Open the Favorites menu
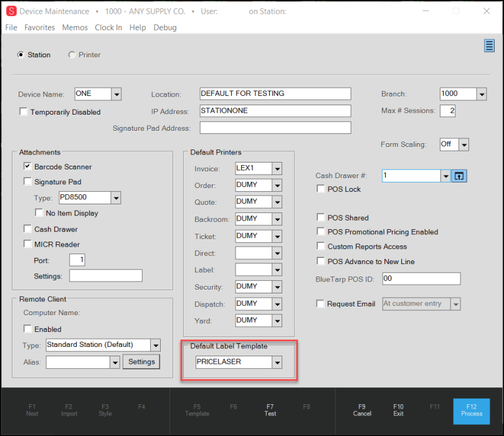The width and height of the screenshot is (504, 436). point(40,27)
